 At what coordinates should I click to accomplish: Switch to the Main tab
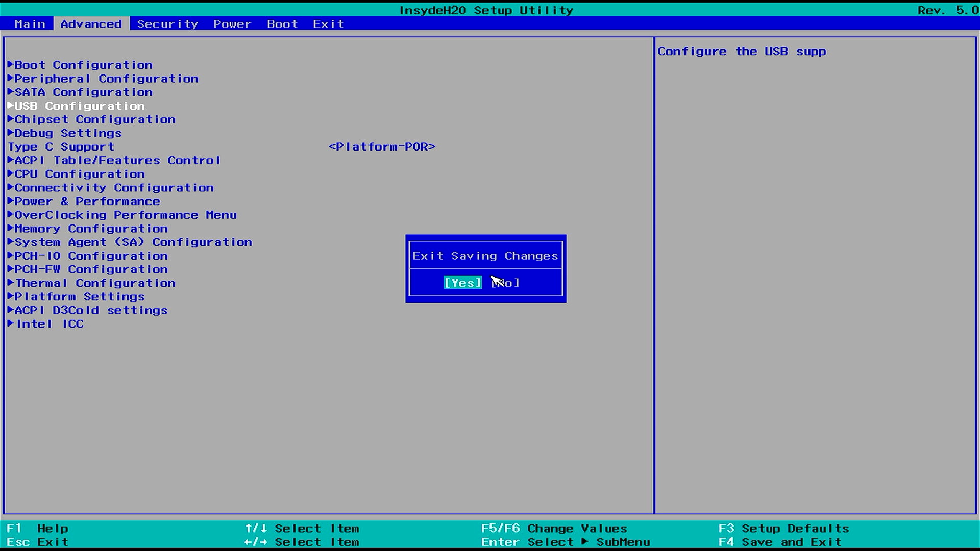click(30, 24)
